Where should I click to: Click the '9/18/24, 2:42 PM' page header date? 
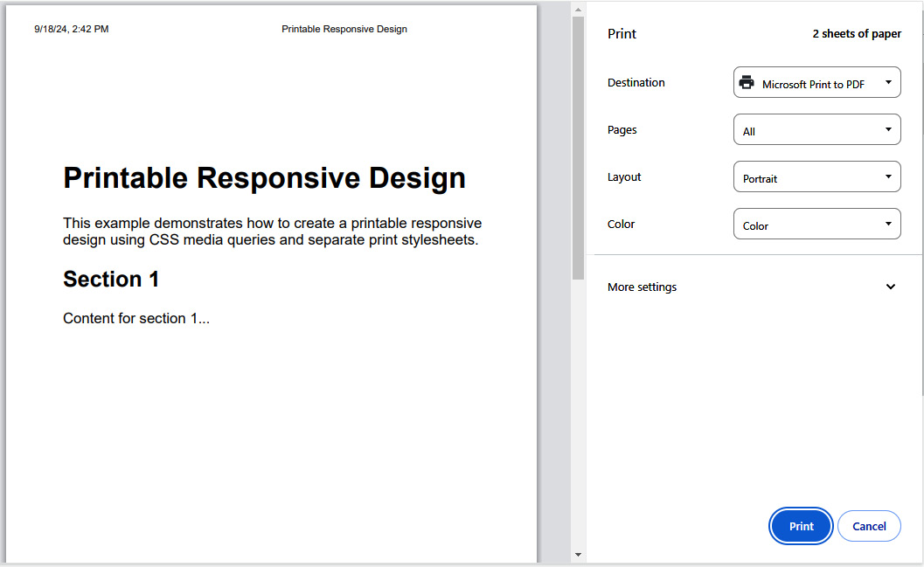point(72,29)
